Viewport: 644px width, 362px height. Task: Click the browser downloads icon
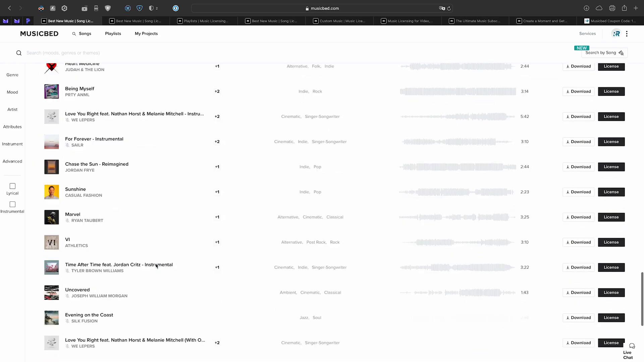pos(586,8)
